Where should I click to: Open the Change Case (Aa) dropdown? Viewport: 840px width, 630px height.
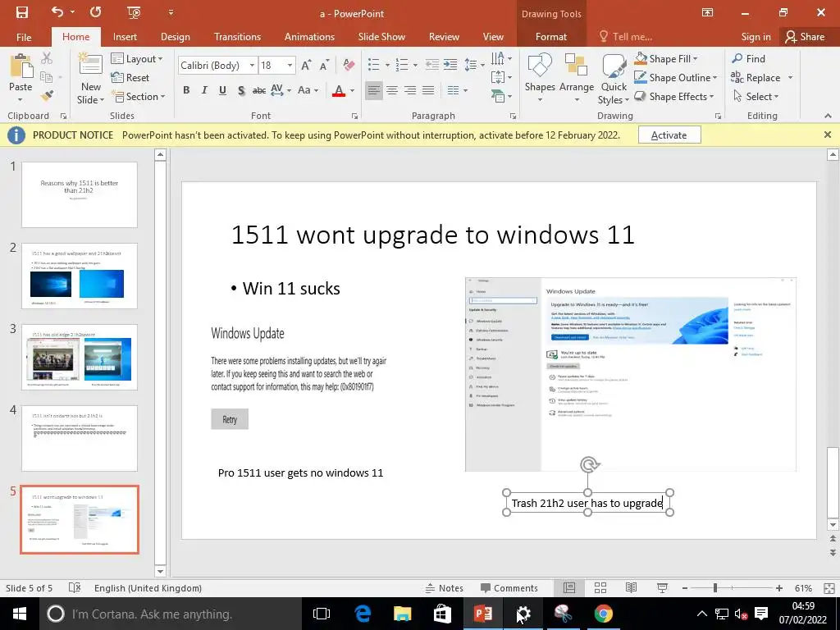[308, 90]
